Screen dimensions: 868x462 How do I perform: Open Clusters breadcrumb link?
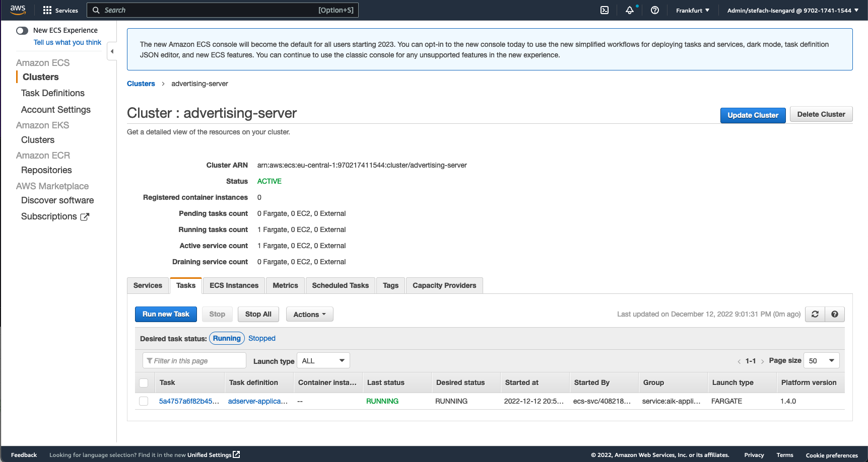[141, 84]
